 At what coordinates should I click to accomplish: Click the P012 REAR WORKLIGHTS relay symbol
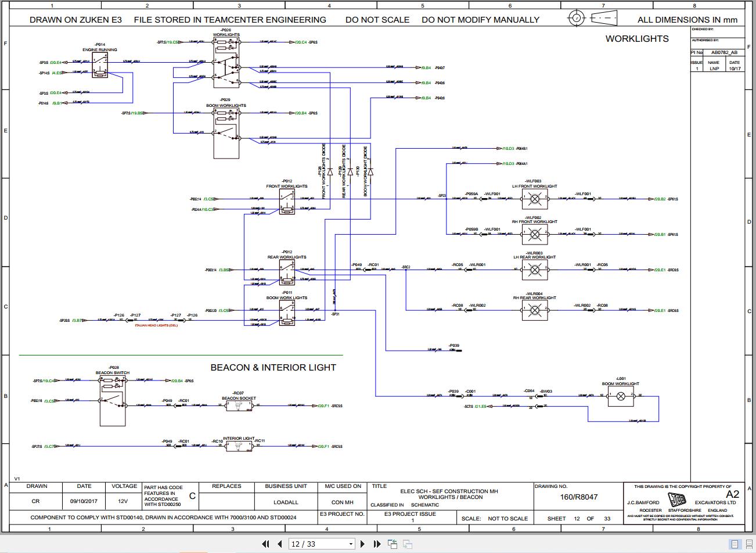[287, 272]
